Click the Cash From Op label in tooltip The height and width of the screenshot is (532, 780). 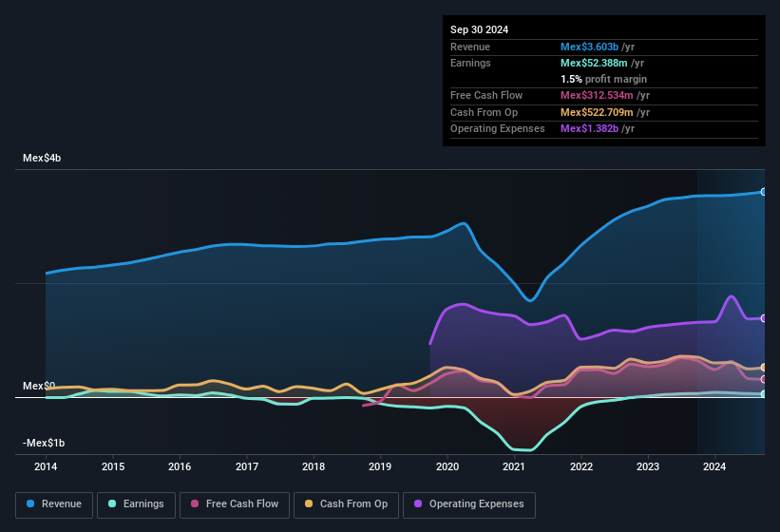(484, 112)
